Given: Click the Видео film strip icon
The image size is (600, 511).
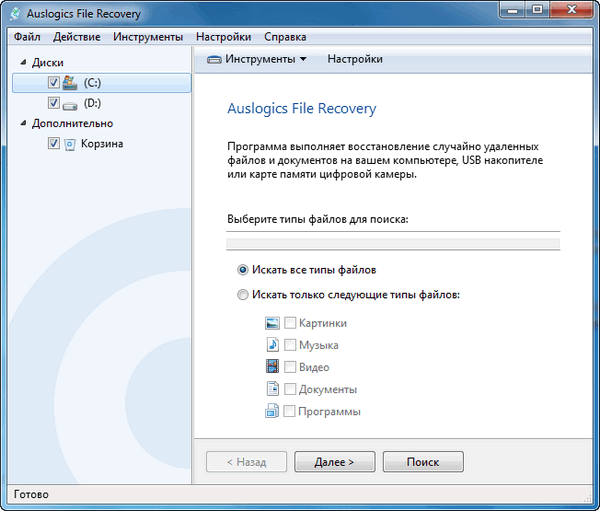Looking at the screenshot, I should (272, 367).
